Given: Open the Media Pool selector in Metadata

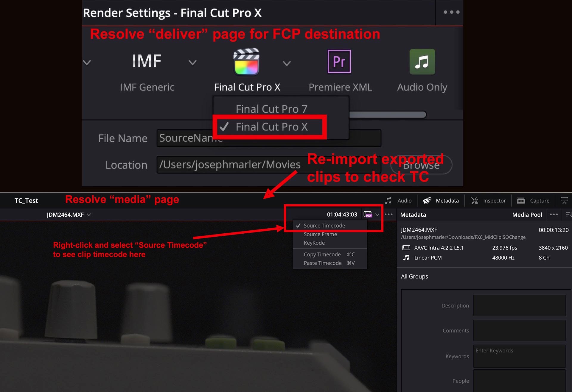Looking at the screenshot, I should tap(527, 215).
